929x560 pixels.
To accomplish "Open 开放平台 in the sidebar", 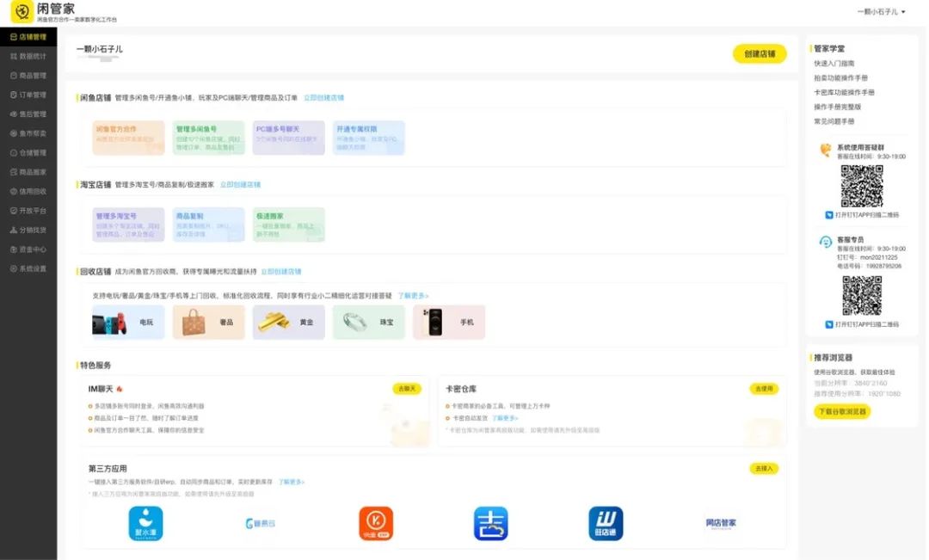I will pyautogui.click(x=28, y=211).
